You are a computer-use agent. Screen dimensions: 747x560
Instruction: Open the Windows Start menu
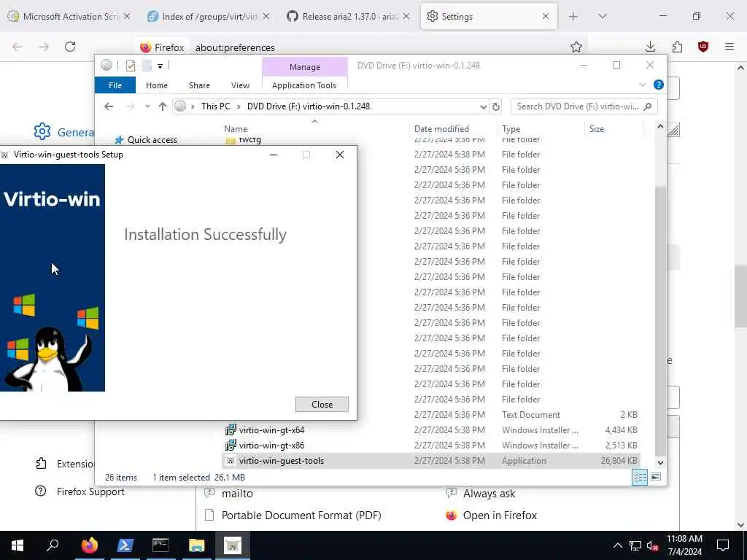coord(18,545)
